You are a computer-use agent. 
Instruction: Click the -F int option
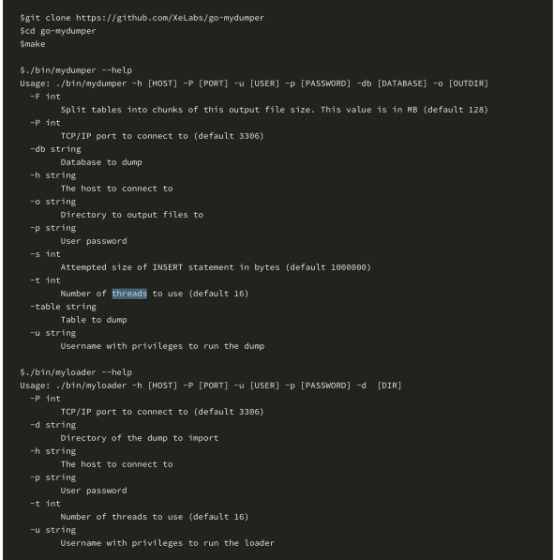45,97
